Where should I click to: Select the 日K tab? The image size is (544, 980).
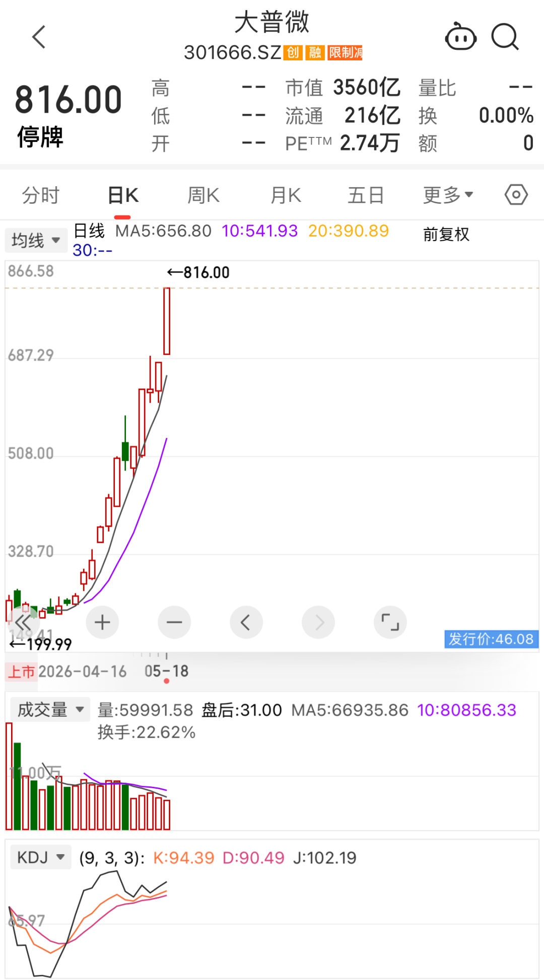[x=123, y=195]
